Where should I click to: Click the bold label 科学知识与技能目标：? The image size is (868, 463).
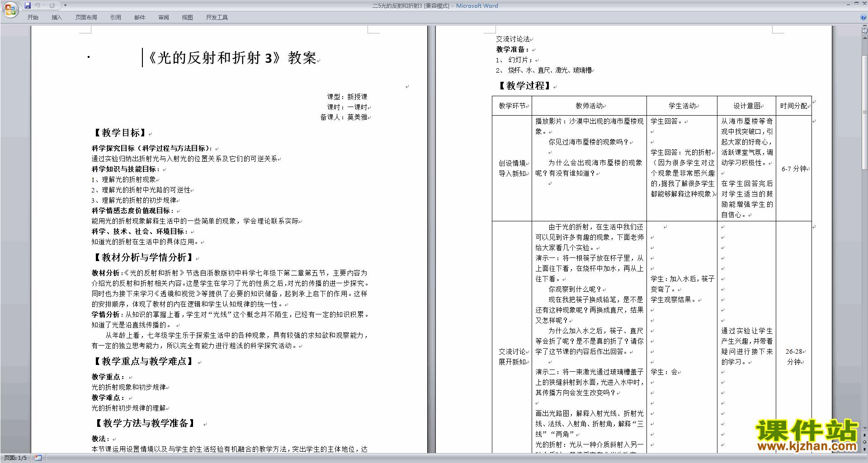[x=125, y=169]
